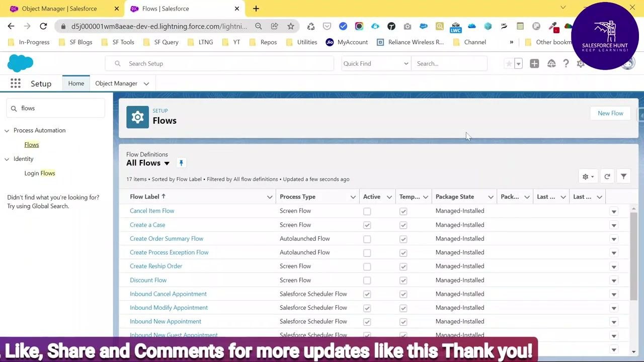Open row actions for Create a Case
Screen dimensions: 644x362
(x=614, y=225)
